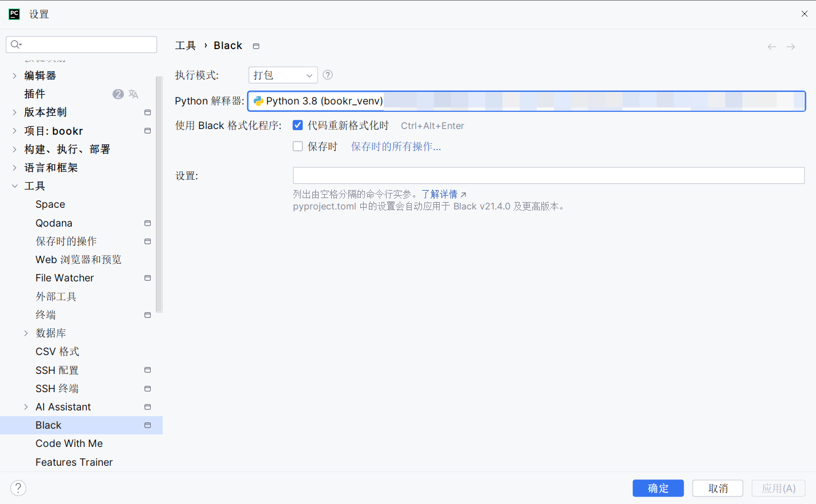
Task: Click the 确定 button
Action: click(658, 488)
